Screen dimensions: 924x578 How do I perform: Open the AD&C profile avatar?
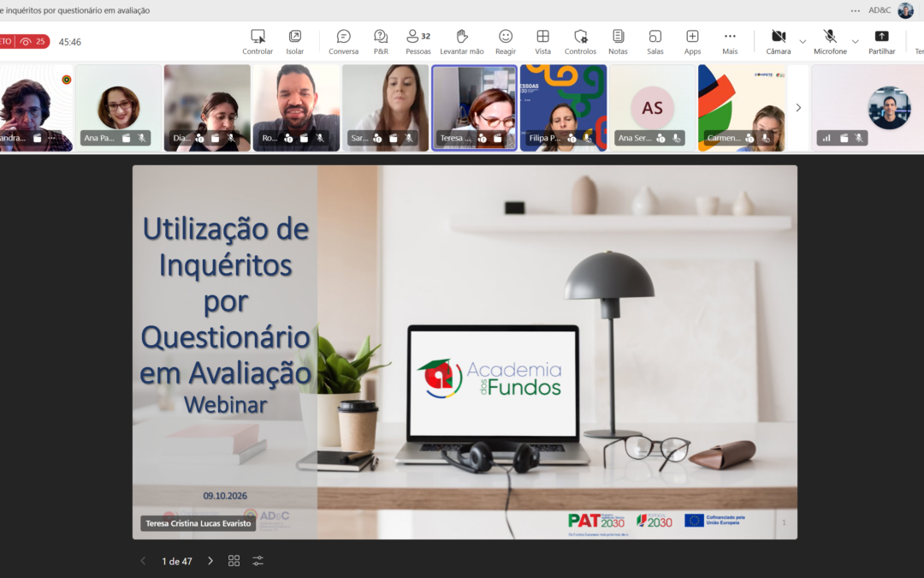pos(905,10)
